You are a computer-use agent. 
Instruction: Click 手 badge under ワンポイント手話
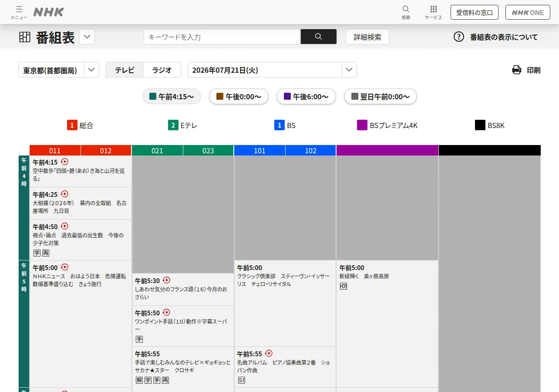[x=139, y=339]
